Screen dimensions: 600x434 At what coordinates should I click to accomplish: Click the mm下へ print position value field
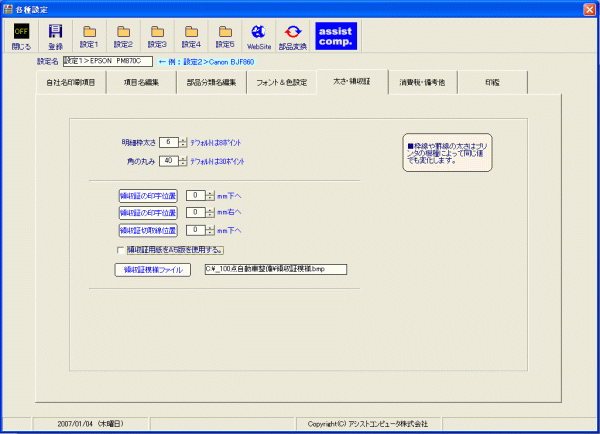point(196,196)
